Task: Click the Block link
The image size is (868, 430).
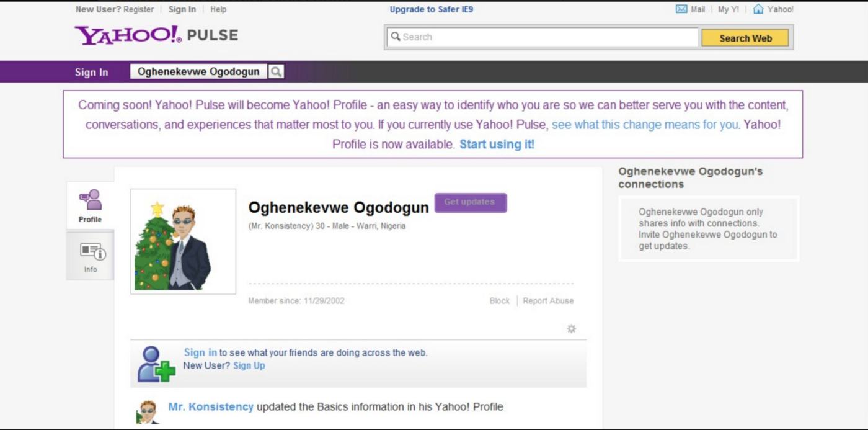Action: coord(500,301)
